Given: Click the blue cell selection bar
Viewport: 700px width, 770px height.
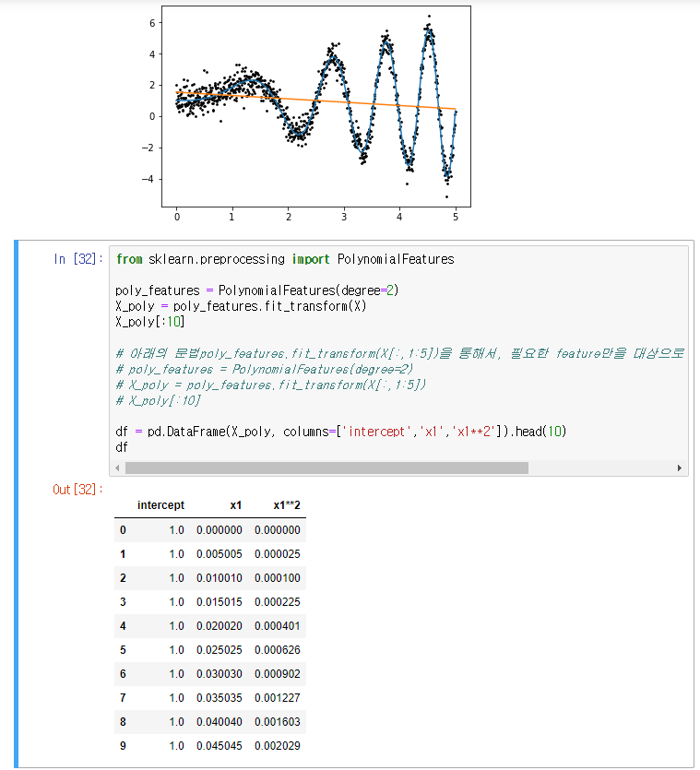Looking at the screenshot, I should pos(17,503).
